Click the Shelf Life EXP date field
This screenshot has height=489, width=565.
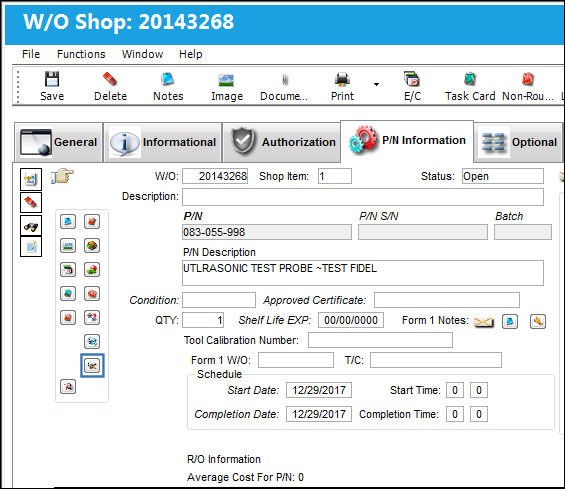pyautogui.click(x=351, y=320)
